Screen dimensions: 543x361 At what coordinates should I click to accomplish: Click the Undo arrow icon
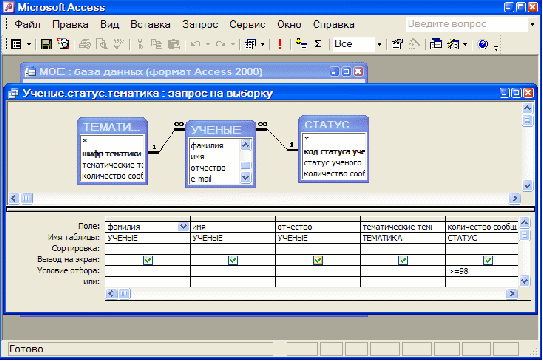coord(196,44)
